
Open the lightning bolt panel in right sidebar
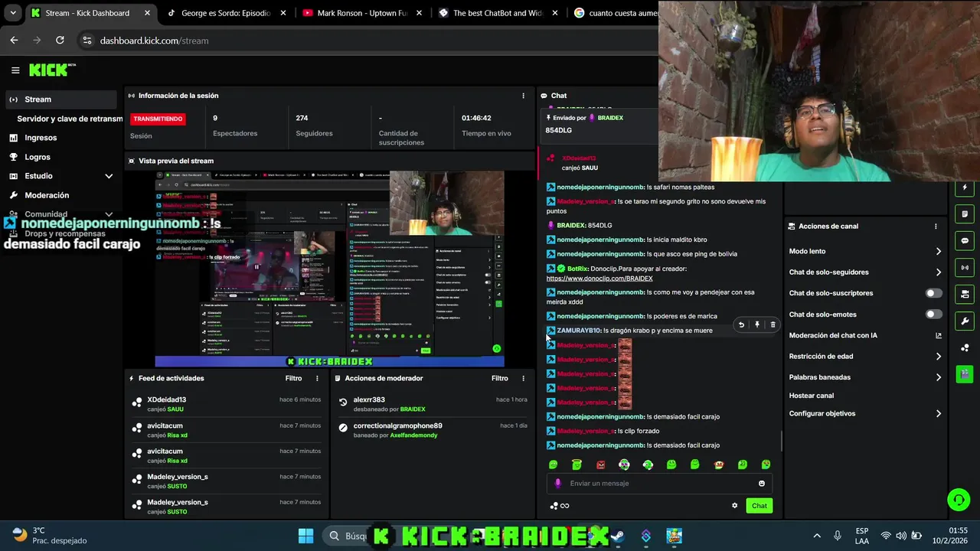pyautogui.click(x=965, y=187)
